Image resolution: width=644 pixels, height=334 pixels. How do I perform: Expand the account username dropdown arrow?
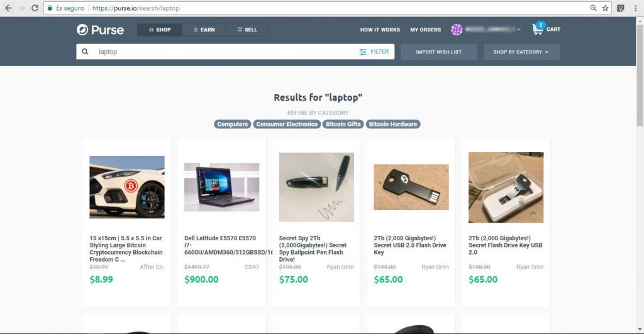click(x=519, y=30)
